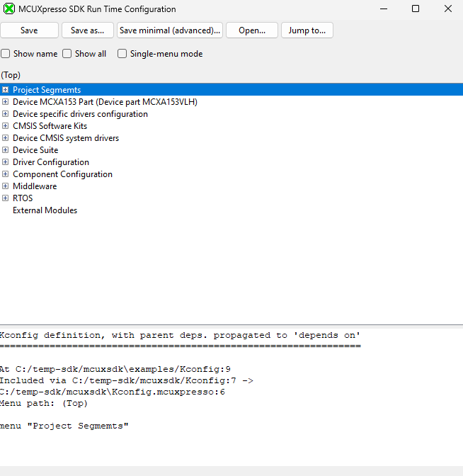Select Component Configuration row text

62,174
